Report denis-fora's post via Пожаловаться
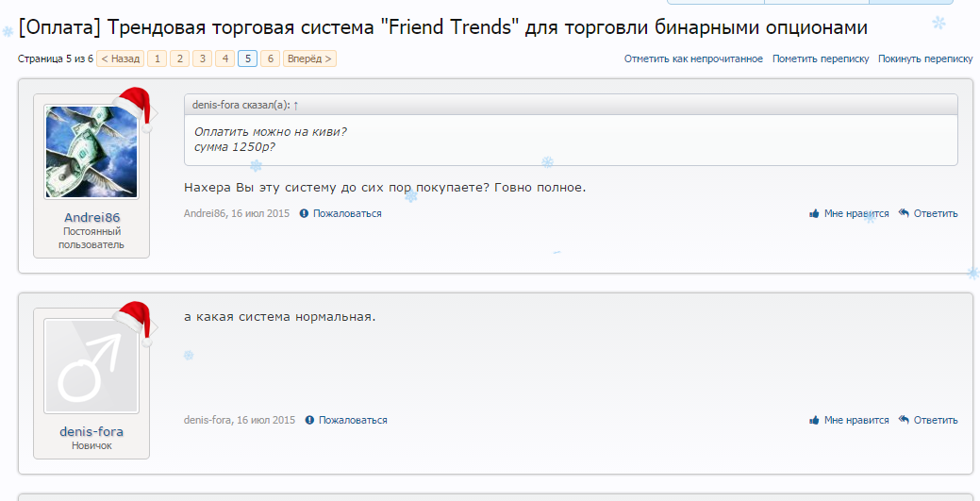The width and height of the screenshot is (980, 501). click(353, 420)
